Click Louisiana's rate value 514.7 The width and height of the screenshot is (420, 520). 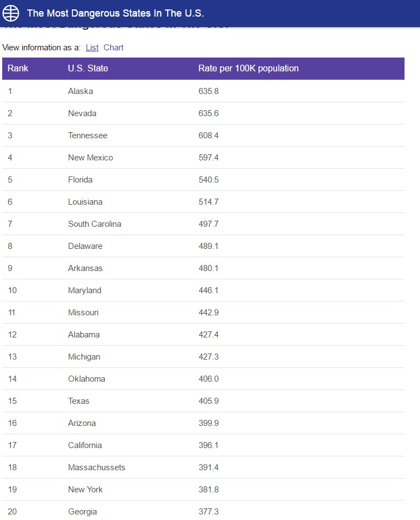pos(209,201)
